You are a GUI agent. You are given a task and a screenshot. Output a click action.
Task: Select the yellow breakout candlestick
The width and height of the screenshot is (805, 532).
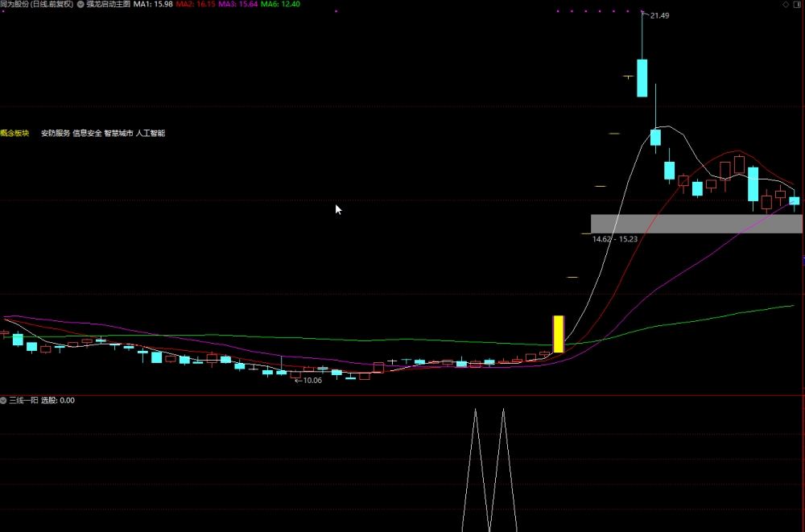(559, 334)
